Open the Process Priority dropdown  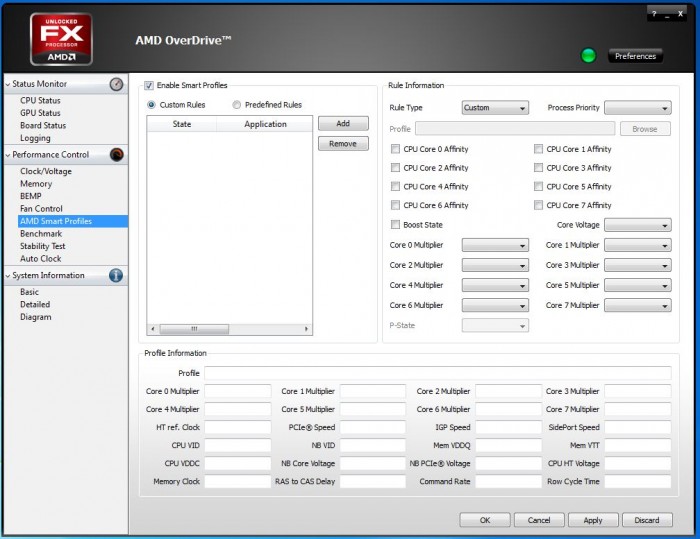tap(638, 108)
